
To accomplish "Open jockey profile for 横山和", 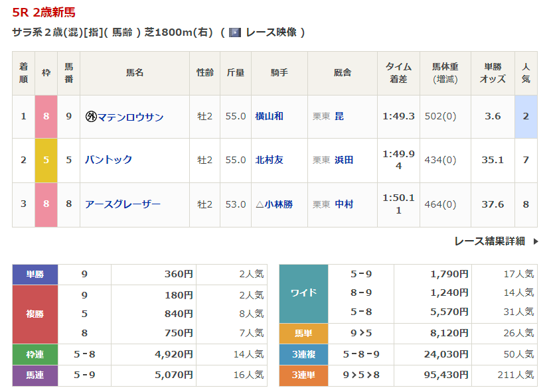I will 269,116.
